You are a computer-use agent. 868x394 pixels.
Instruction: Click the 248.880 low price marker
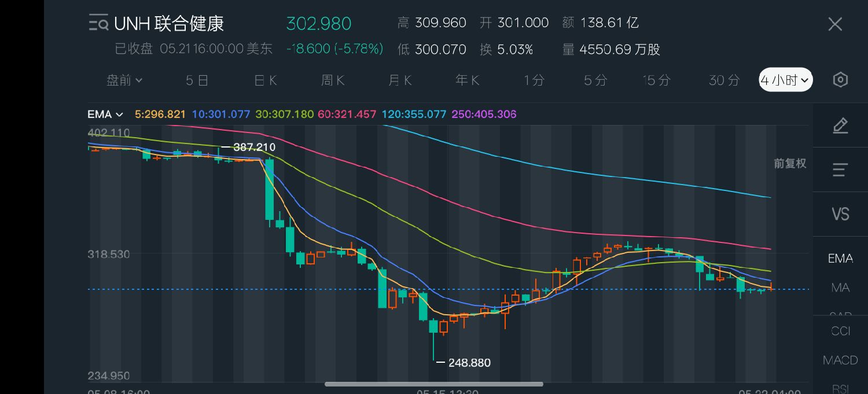(x=469, y=363)
